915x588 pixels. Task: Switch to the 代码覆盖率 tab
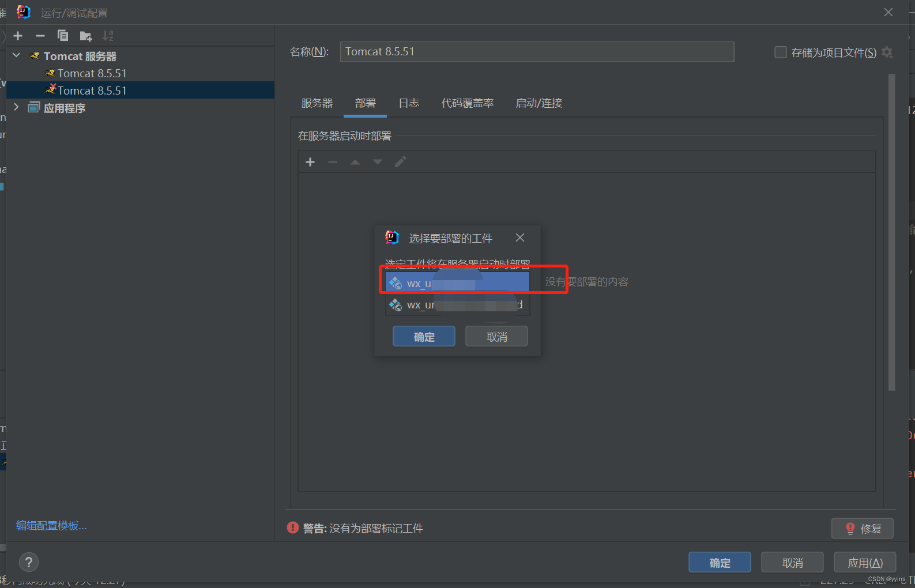click(x=468, y=103)
